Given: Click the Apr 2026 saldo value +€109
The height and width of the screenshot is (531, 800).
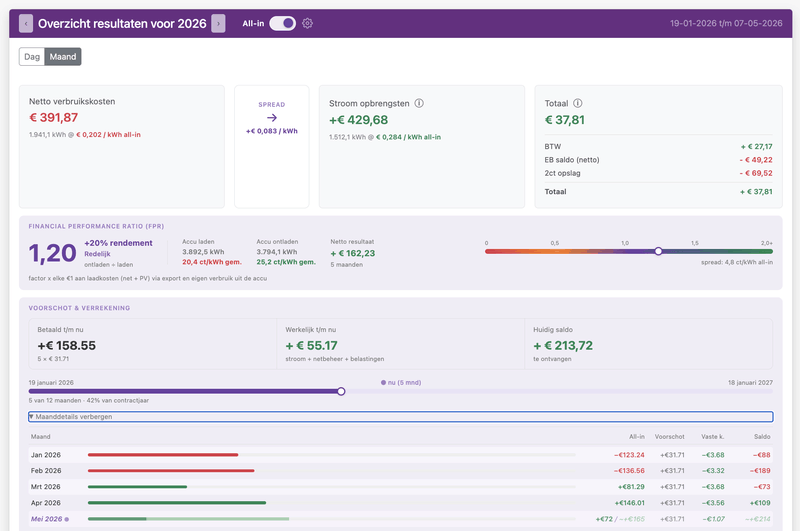Looking at the screenshot, I should tap(760, 503).
